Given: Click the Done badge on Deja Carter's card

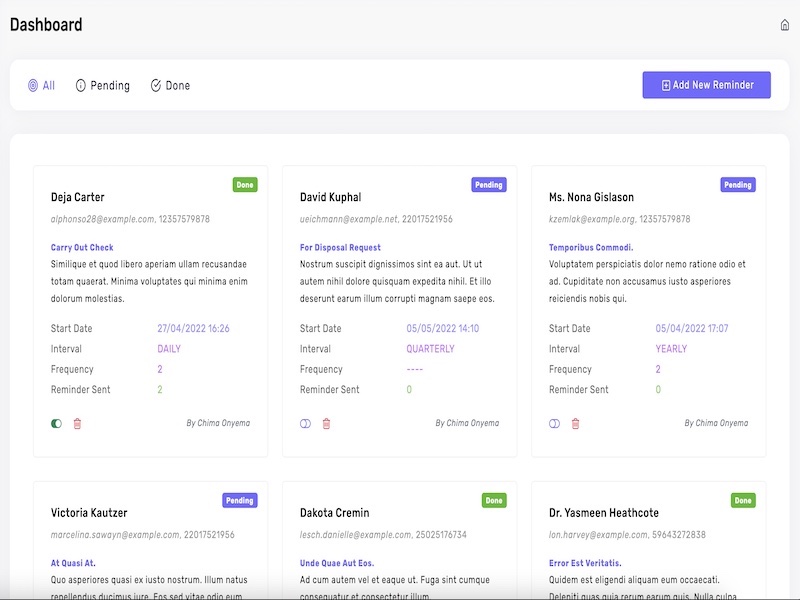Looking at the screenshot, I should point(245,185).
